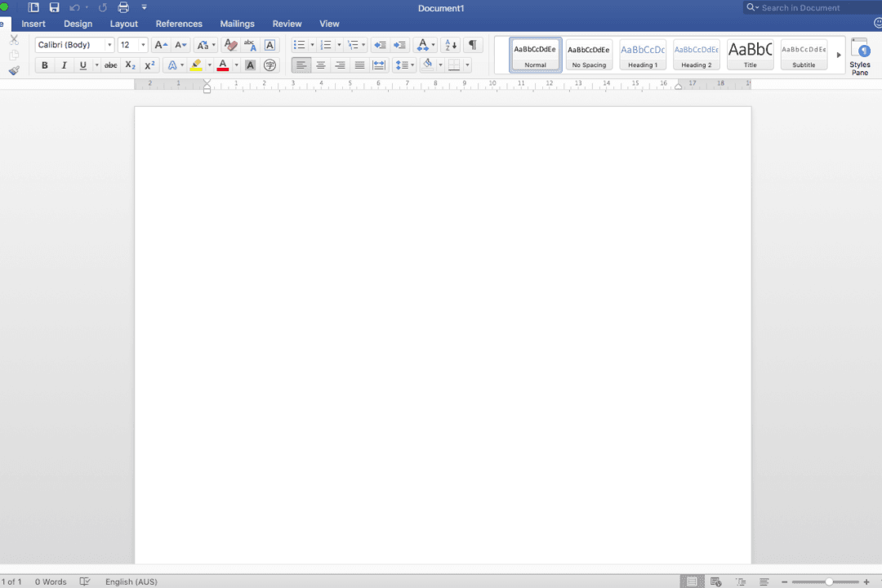Click the Save disk icon
Image resolution: width=882 pixels, height=588 pixels.
coord(54,7)
